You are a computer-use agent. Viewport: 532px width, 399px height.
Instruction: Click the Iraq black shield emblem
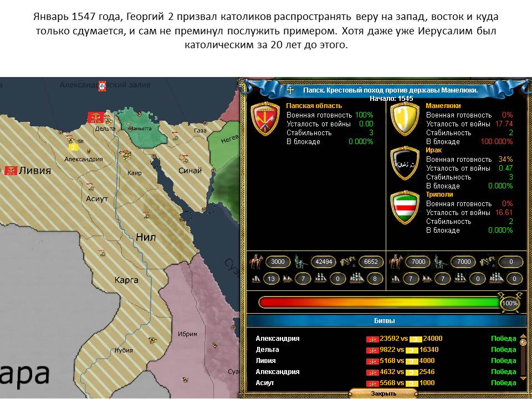click(x=405, y=163)
